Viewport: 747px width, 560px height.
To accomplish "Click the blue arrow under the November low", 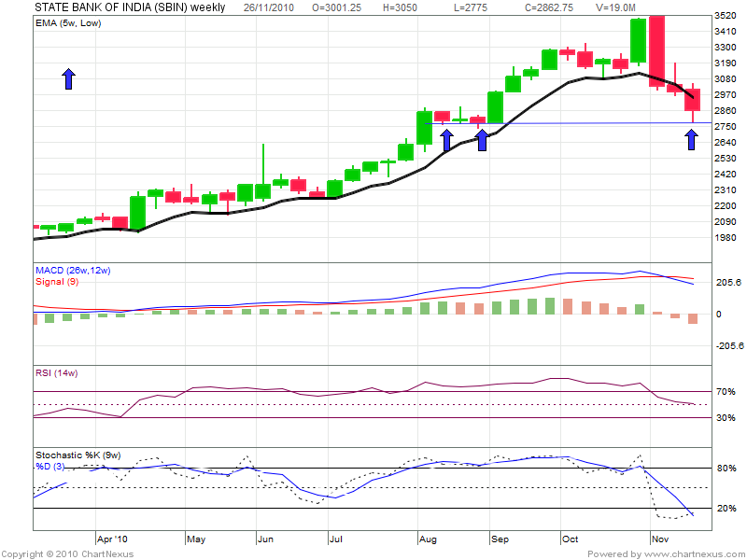I will pos(691,140).
